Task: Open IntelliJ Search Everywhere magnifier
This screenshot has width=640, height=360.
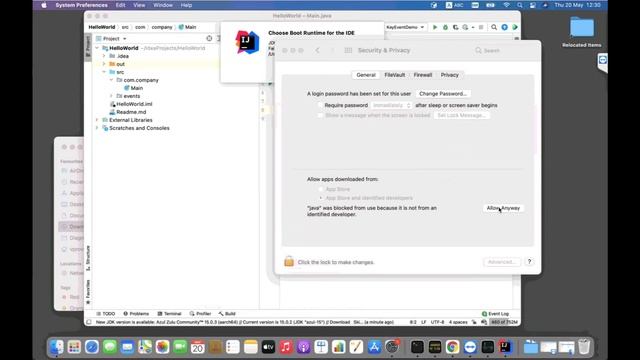Action: (x=494, y=27)
